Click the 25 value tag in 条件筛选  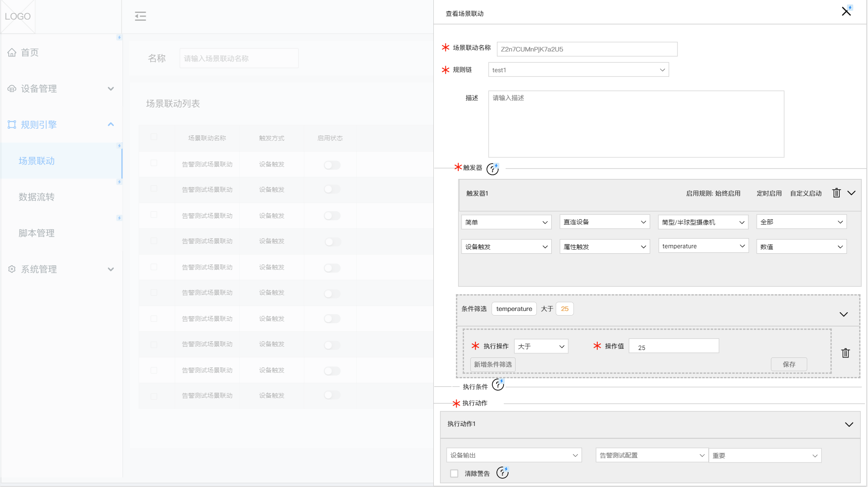[565, 308]
